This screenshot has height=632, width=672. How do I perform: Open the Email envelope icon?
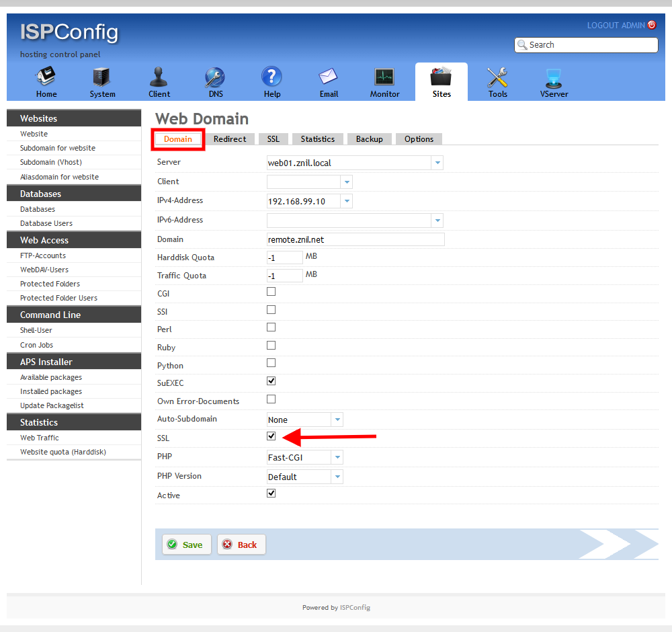[329, 77]
